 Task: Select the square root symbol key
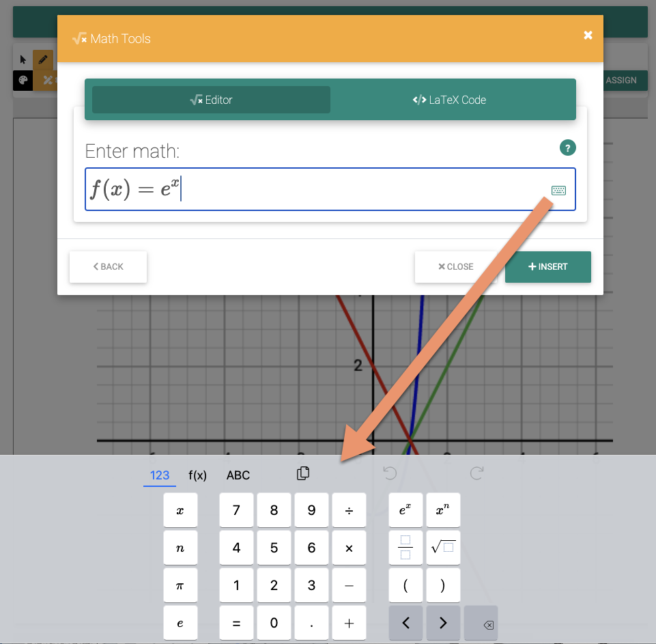(x=443, y=548)
